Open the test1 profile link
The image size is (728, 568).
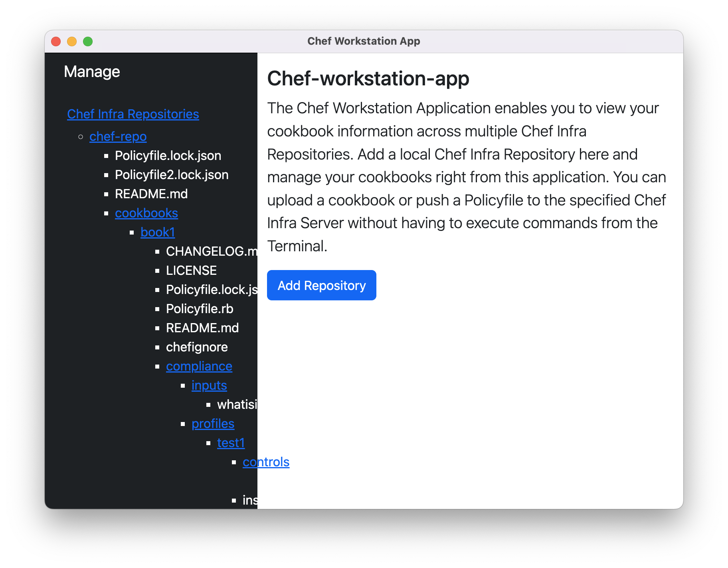(x=231, y=443)
